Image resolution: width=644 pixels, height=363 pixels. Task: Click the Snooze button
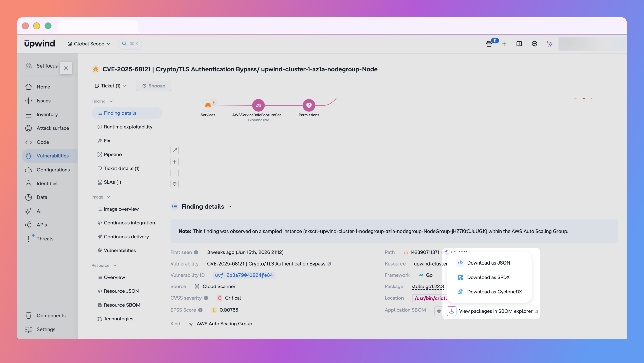(153, 86)
